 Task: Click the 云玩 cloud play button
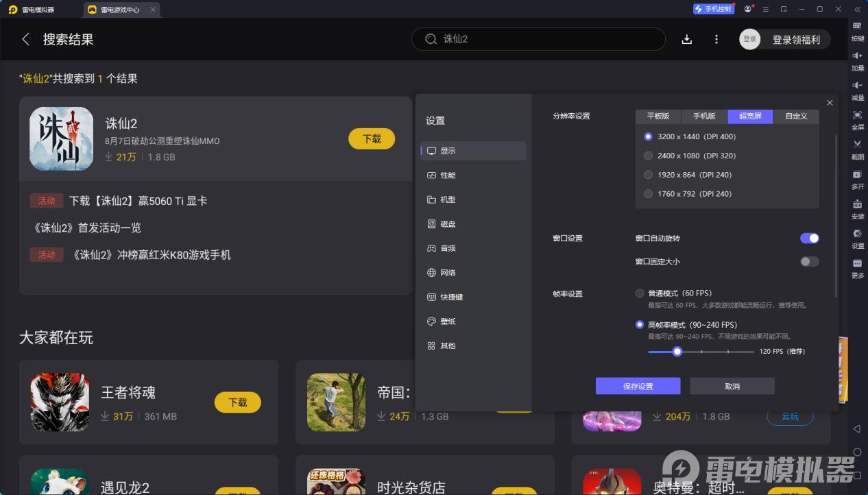[x=790, y=415]
